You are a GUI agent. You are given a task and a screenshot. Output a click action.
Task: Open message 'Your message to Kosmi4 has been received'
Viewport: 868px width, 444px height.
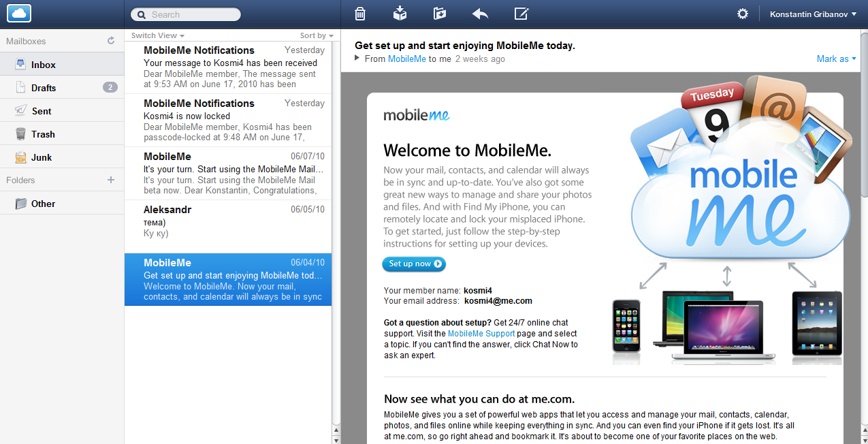pos(228,67)
